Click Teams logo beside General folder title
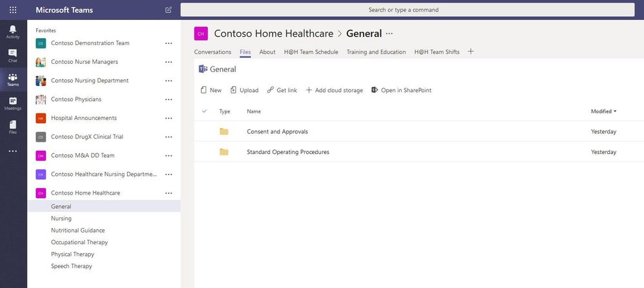This screenshot has width=644, height=288. [x=203, y=69]
